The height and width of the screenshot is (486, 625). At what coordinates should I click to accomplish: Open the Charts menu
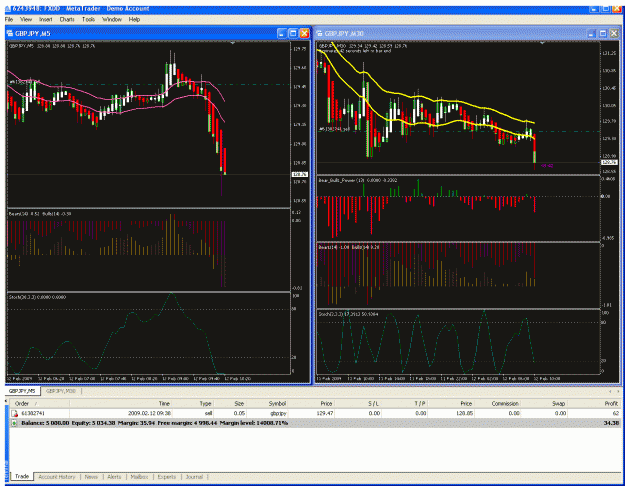67,19
